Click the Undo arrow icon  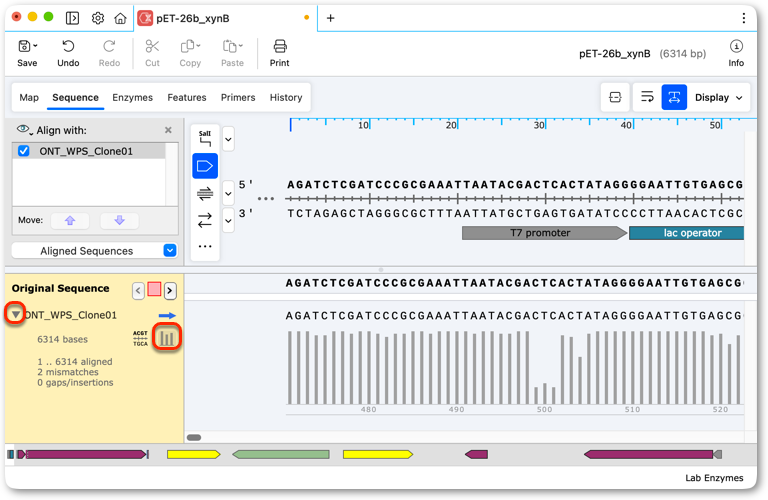(x=68, y=47)
